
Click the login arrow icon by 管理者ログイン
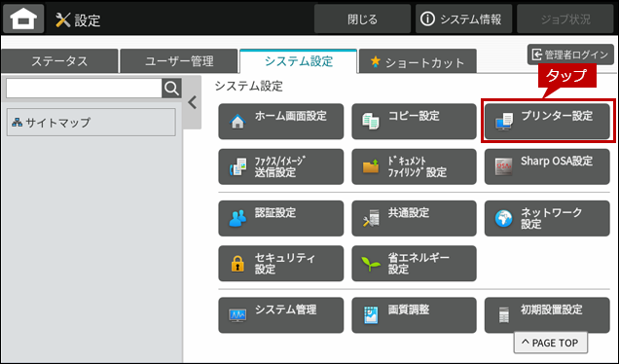click(537, 55)
